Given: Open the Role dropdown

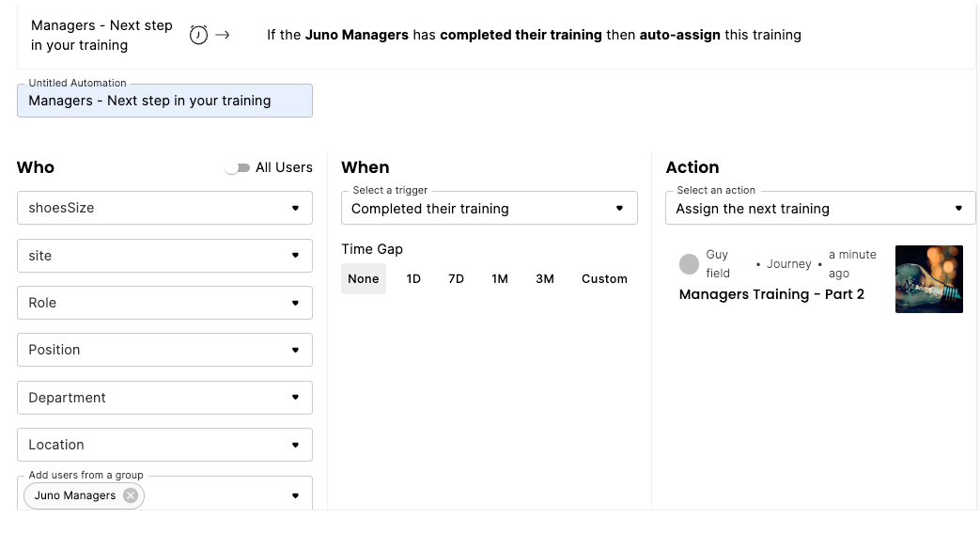Looking at the screenshot, I should (164, 303).
